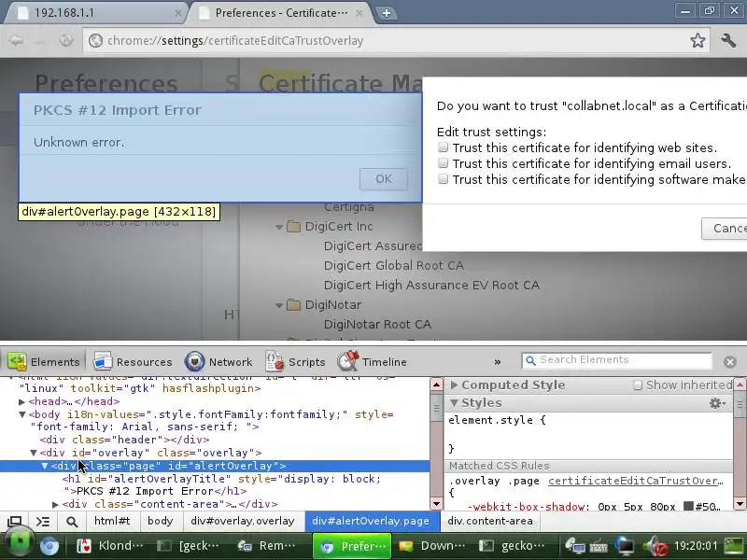Bookmark page with the star icon
Image resolution: width=747 pixels, height=560 pixels.
point(698,40)
